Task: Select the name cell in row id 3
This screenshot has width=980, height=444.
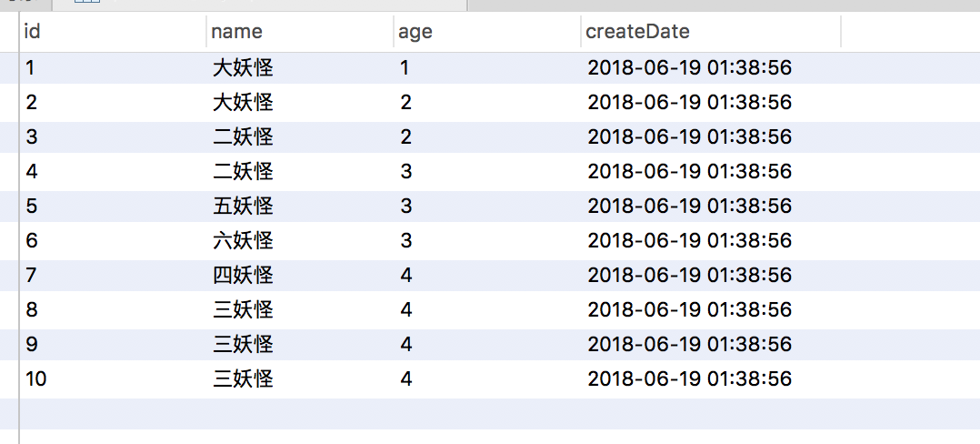Action: (243, 136)
